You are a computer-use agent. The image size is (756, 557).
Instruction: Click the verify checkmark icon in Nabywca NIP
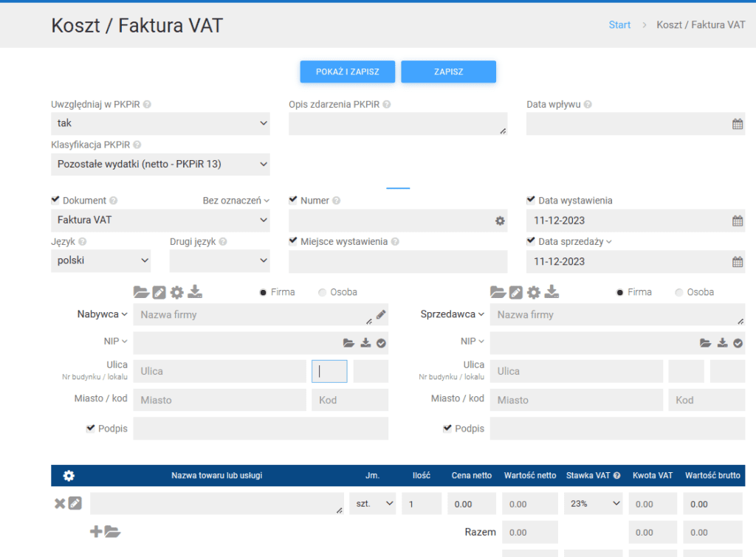click(381, 343)
